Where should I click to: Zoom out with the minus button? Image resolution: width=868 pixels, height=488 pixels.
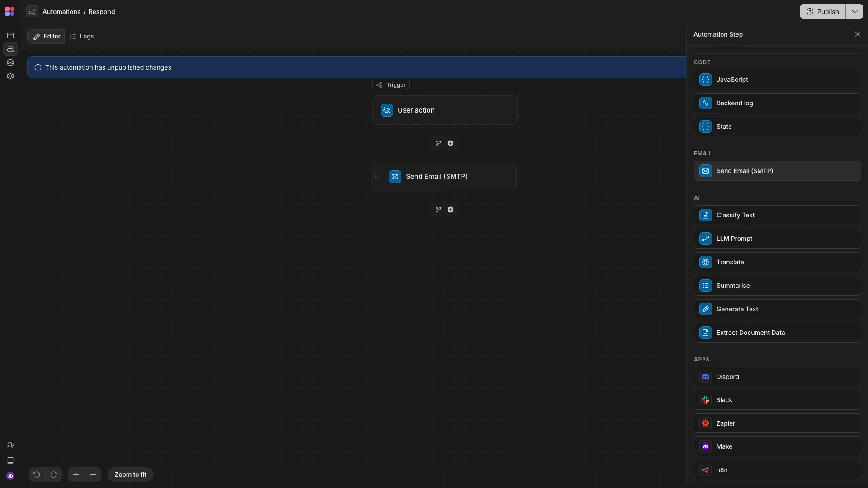pos(93,474)
